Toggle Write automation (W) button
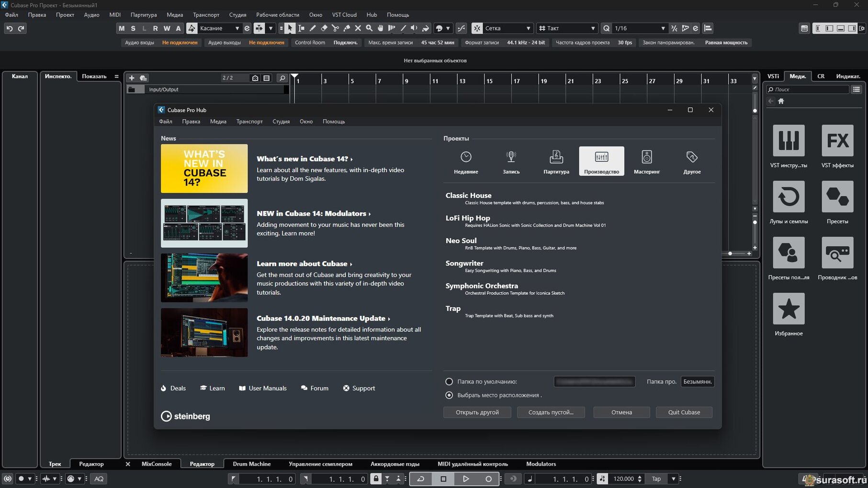The height and width of the screenshot is (488, 868). click(x=167, y=28)
